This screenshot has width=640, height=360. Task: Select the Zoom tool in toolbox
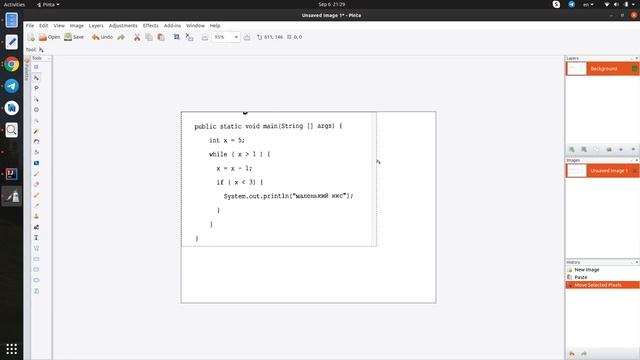coord(36,120)
